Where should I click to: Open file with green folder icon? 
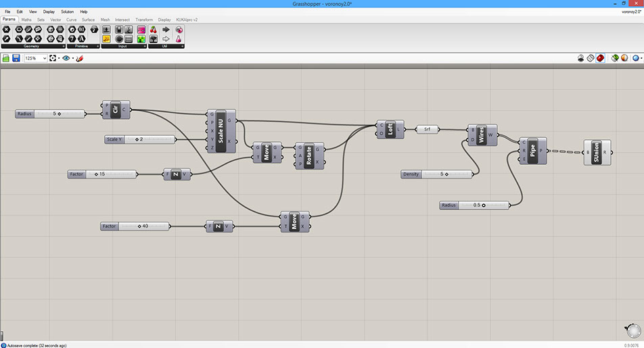[x=5, y=58]
